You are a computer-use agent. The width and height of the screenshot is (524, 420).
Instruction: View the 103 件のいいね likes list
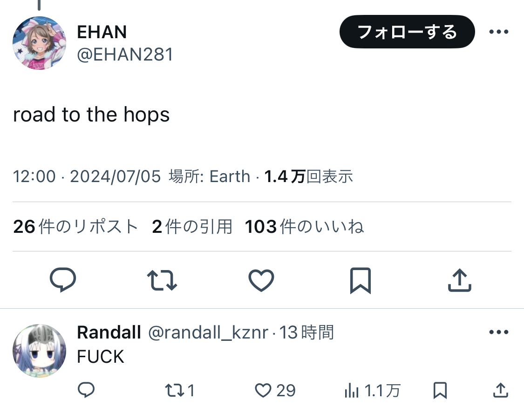pos(304,227)
